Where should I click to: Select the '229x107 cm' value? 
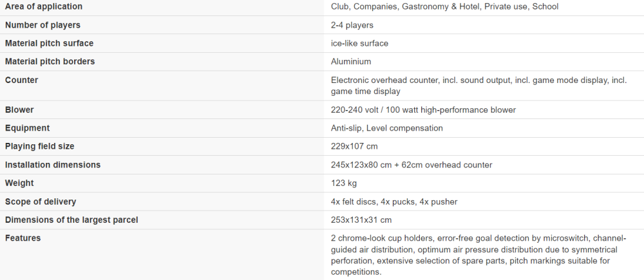coord(354,146)
